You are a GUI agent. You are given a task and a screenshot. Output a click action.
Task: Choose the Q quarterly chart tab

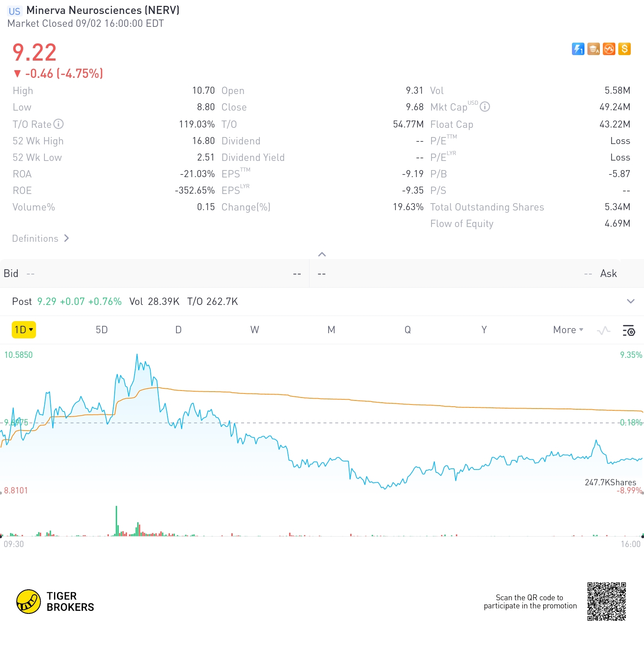(x=408, y=330)
